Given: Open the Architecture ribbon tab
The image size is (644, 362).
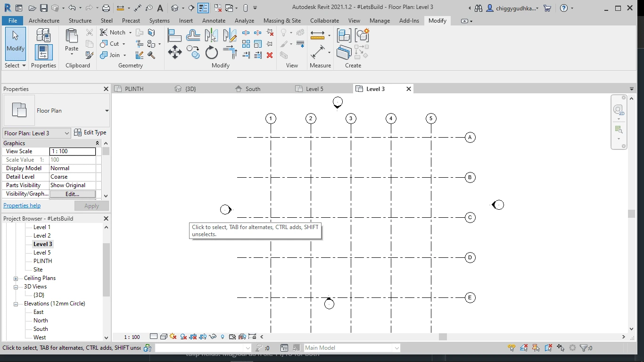Looking at the screenshot, I should tap(44, 21).
